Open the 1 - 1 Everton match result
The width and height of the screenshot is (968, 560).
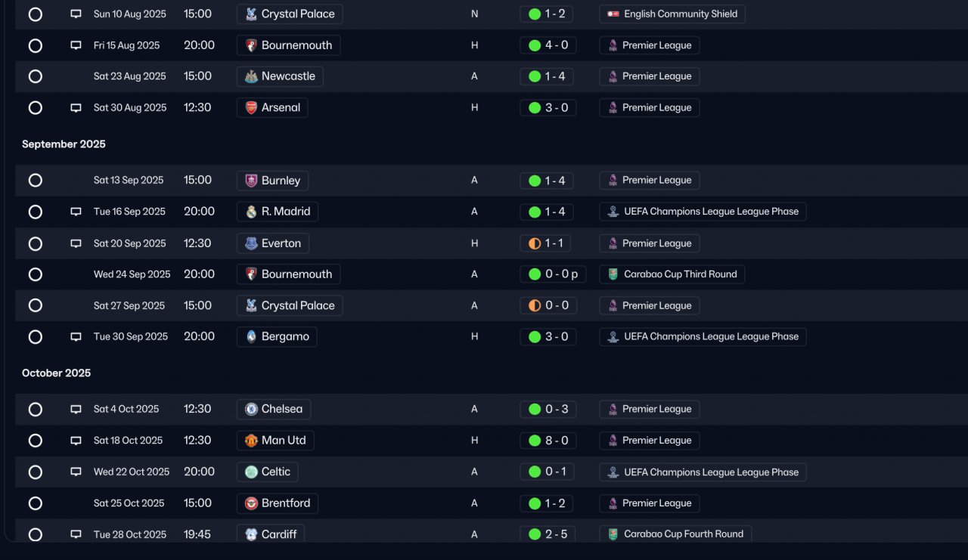[545, 243]
